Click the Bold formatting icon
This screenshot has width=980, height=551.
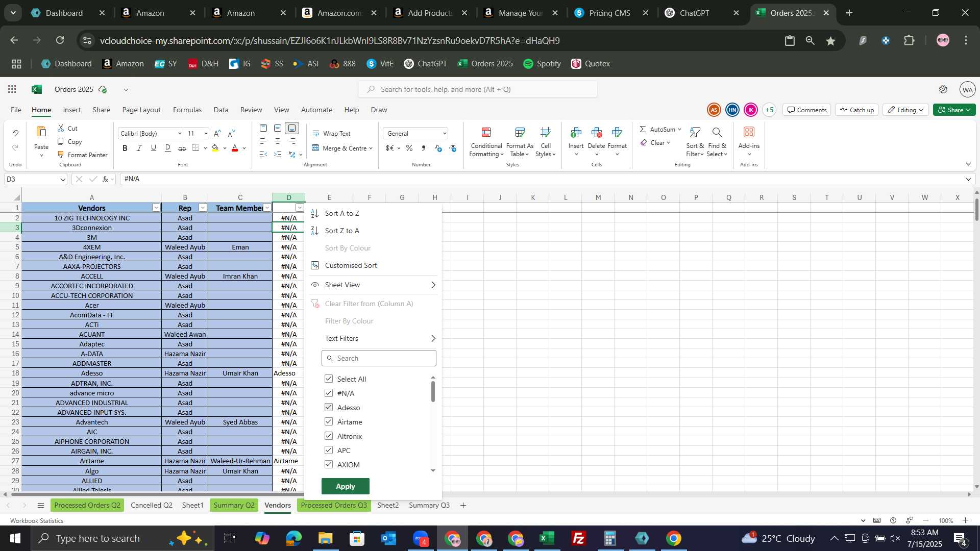tap(125, 148)
